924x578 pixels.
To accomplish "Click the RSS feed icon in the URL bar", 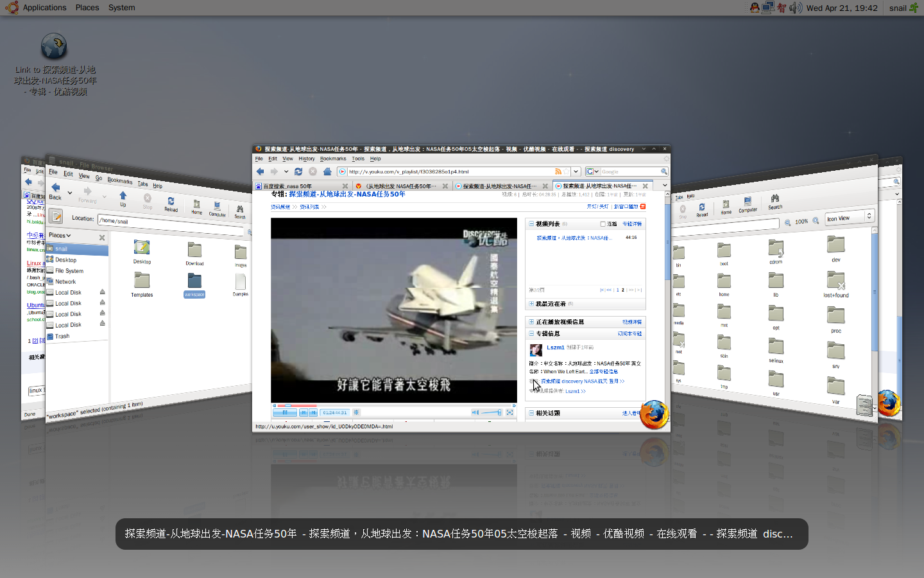I will (558, 171).
